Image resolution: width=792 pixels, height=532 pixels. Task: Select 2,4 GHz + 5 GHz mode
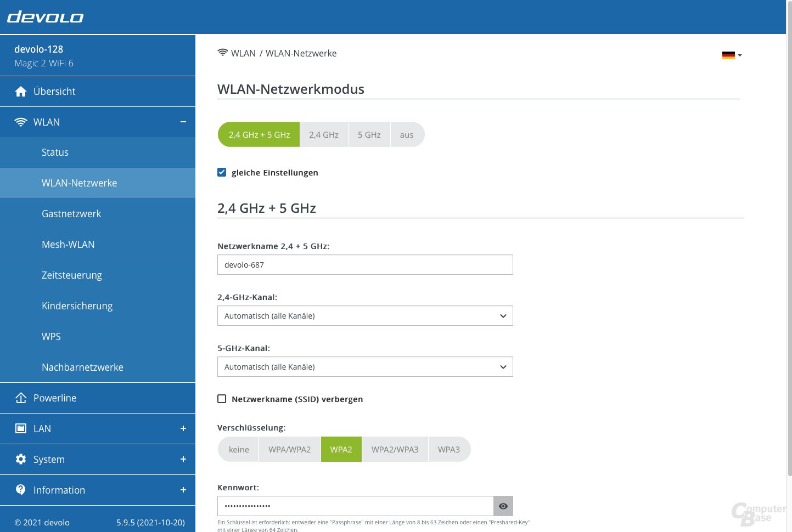[259, 134]
